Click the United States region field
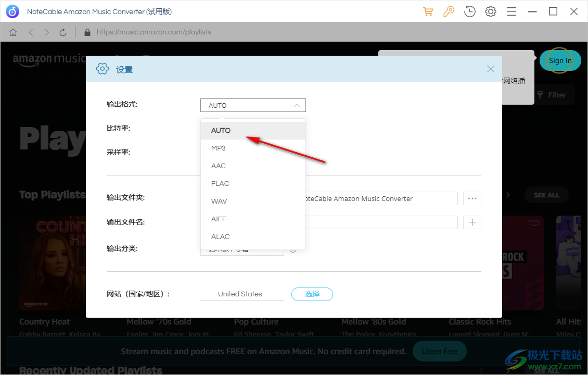 click(242, 294)
